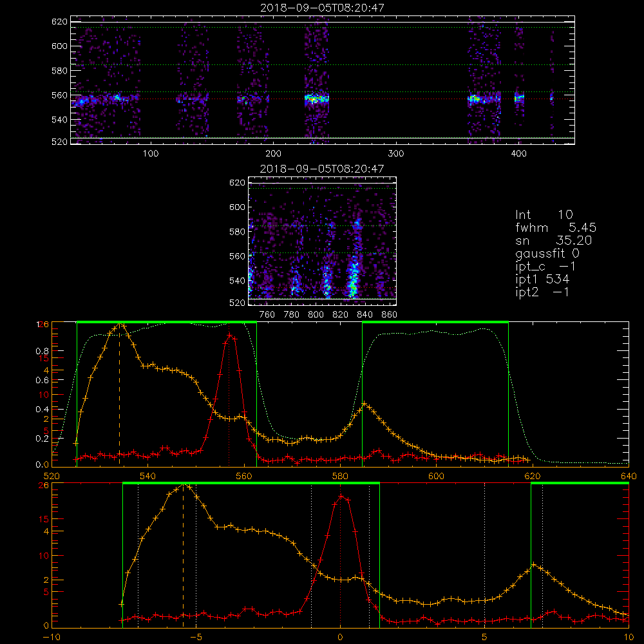Click the small spectrogram's 2018-09-05T08:20:47 title
Image resolution: width=644 pixels, height=644 pixels.
point(322,169)
